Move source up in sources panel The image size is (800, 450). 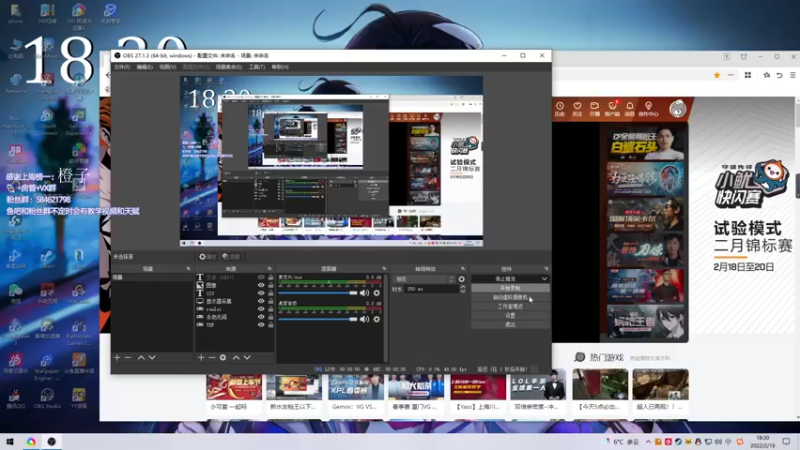[236, 358]
